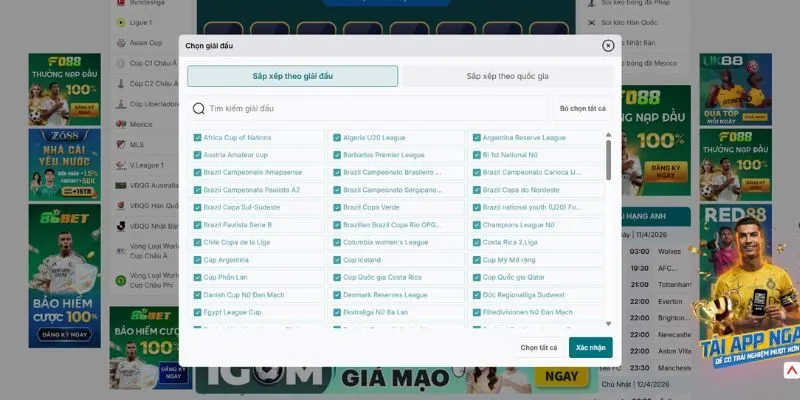Click the Ligue 1 league icon
This screenshot has height=400, width=800.
(119, 22)
